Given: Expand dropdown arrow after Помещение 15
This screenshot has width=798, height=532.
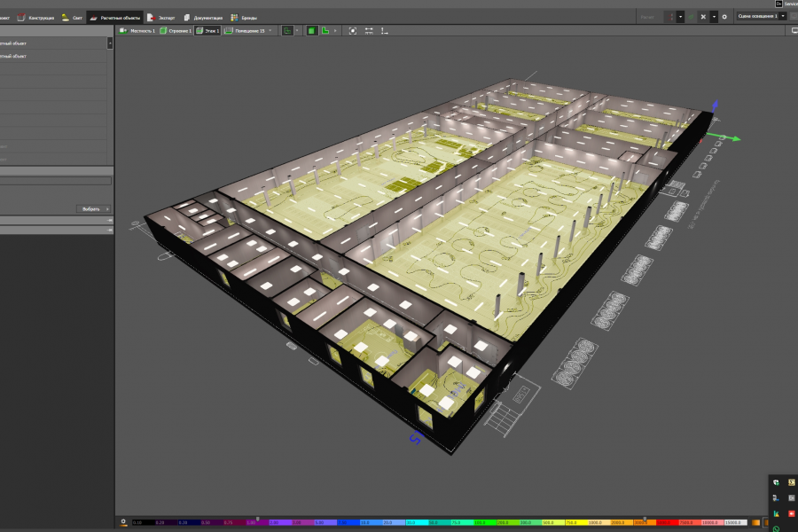Looking at the screenshot, I should (x=270, y=31).
